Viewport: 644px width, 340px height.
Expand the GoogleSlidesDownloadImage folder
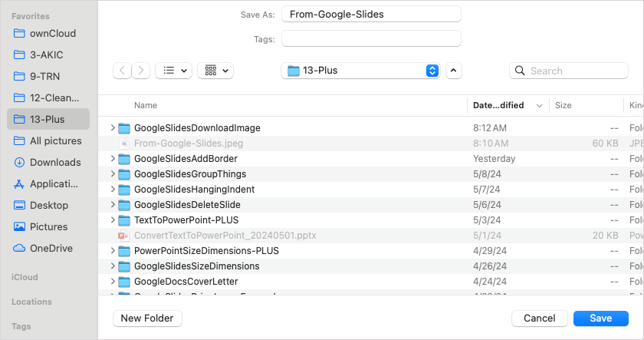pyautogui.click(x=113, y=128)
